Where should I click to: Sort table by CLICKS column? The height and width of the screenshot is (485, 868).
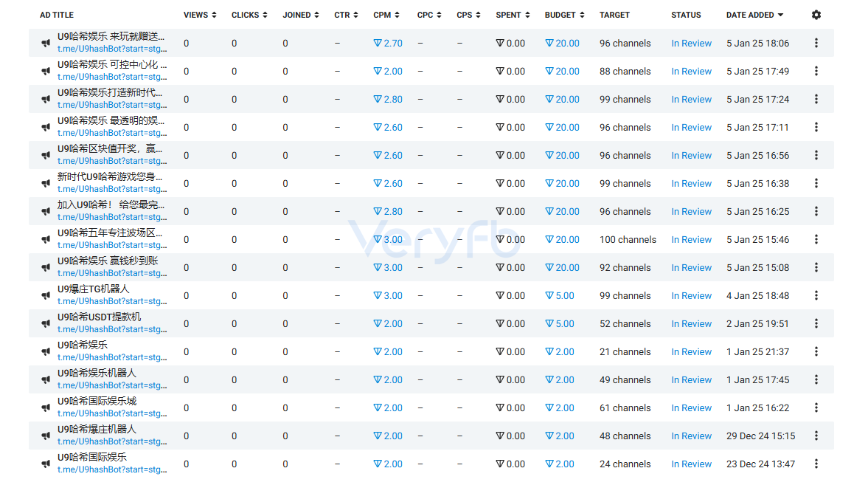coord(249,15)
